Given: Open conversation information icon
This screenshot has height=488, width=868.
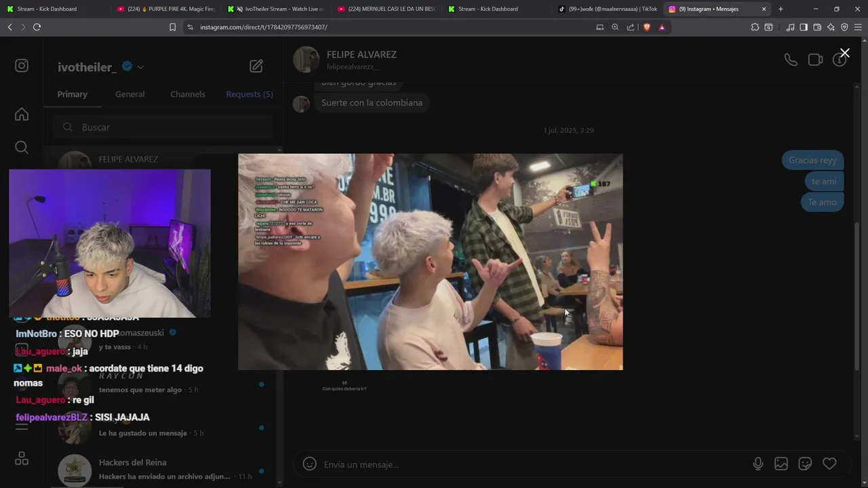Looking at the screenshot, I should (x=840, y=60).
